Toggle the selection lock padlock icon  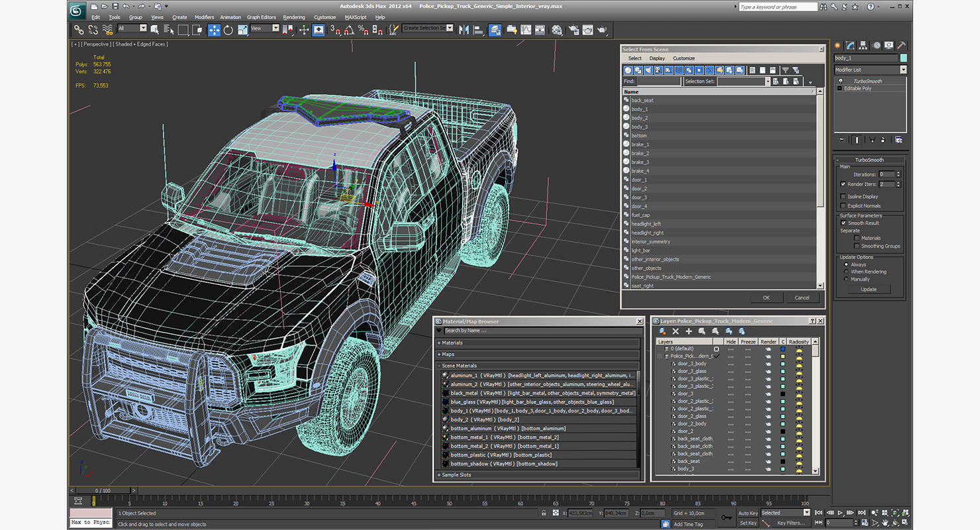tap(544, 513)
